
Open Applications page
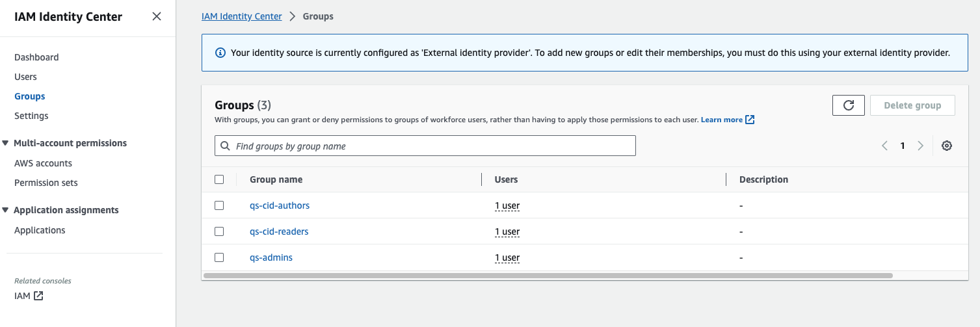tap(40, 230)
